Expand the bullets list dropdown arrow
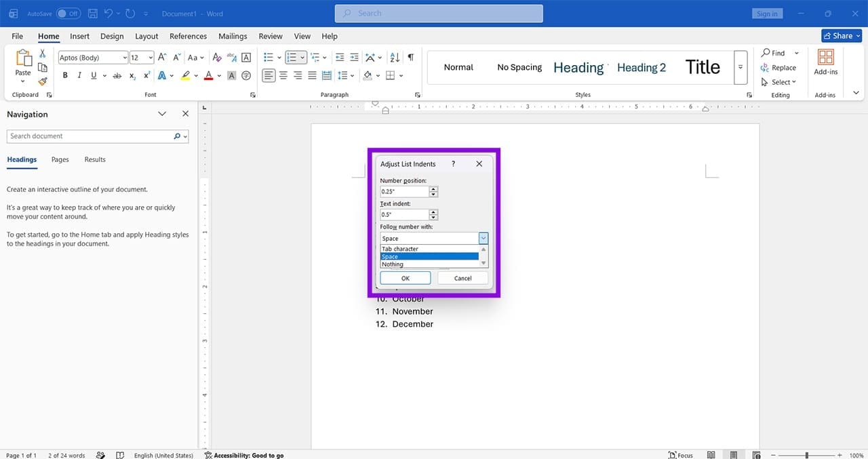The image size is (868, 459). click(x=279, y=58)
